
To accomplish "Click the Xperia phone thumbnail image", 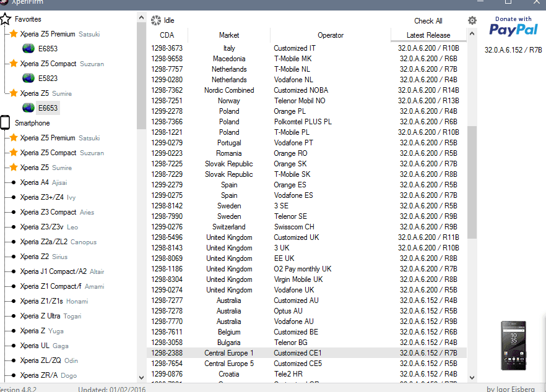I will (513, 346).
